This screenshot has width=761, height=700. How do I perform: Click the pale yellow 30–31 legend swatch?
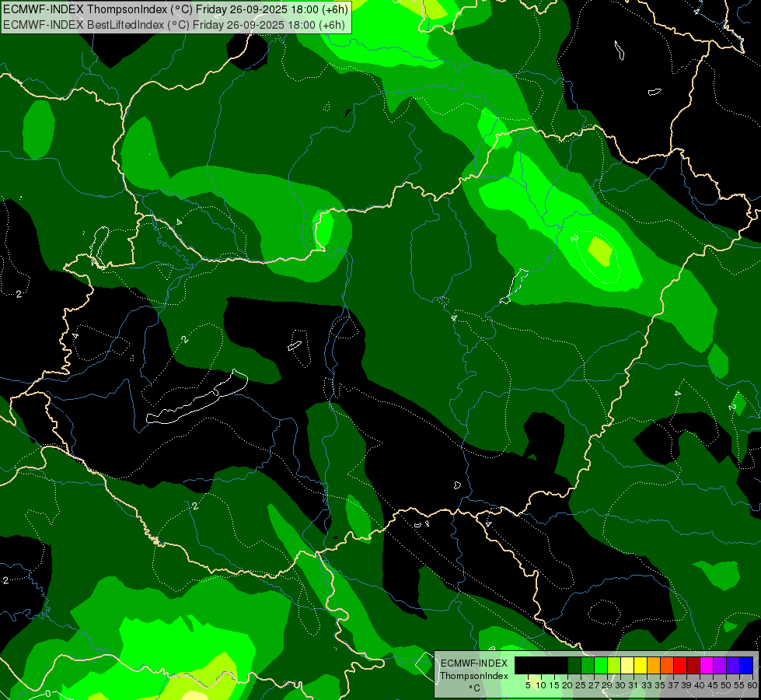[627, 665]
